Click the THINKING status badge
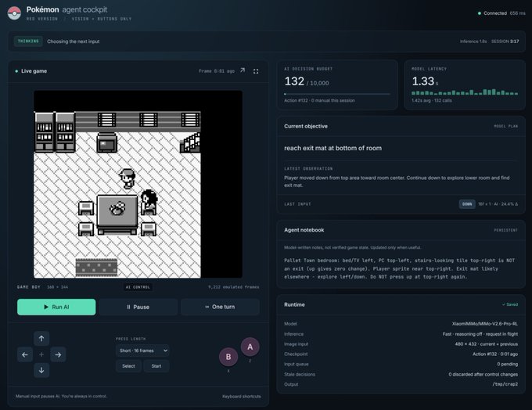The width and height of the screenshot is (532, 410). 28,41
